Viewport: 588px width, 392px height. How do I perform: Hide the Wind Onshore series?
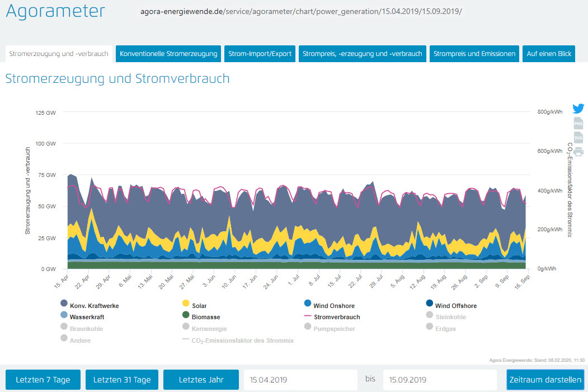(x=333, y=306)
